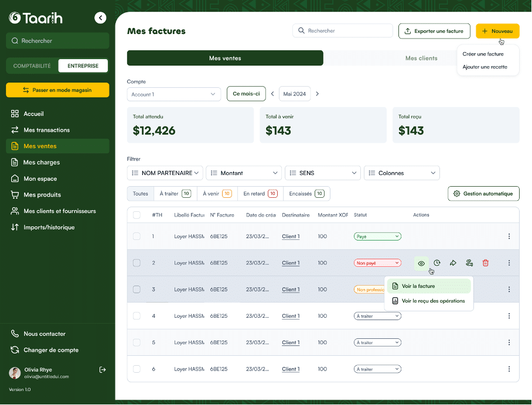The width and height of the screenshot is (532, 405).
Task: Go to previous month using left chevron
Action: tap(272, 94)
